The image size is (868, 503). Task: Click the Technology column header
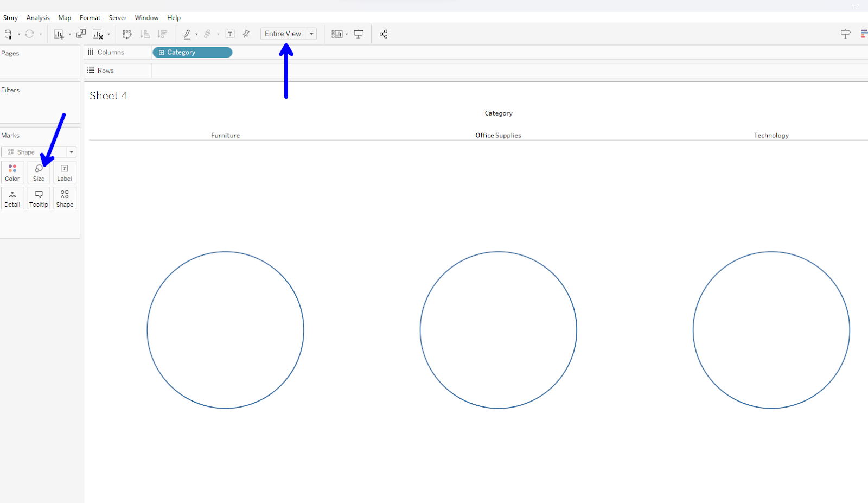(x=771, y=136)
